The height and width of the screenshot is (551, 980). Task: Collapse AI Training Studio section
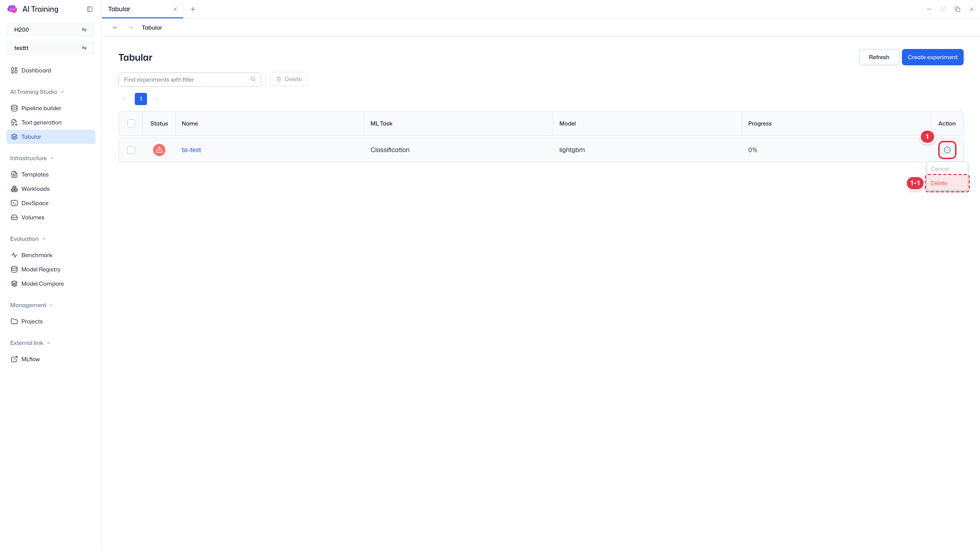(37, 92)
